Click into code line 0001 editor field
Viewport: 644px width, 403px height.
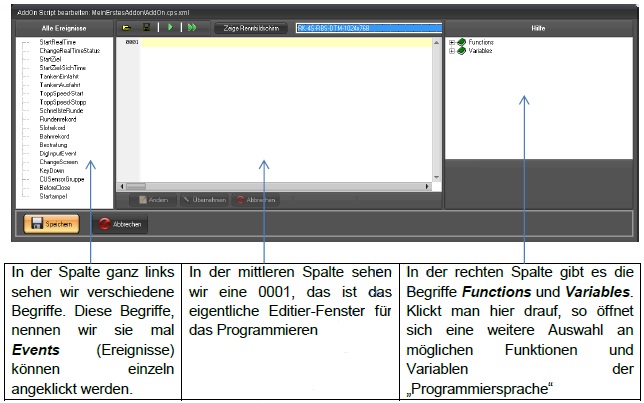point(286,42)
